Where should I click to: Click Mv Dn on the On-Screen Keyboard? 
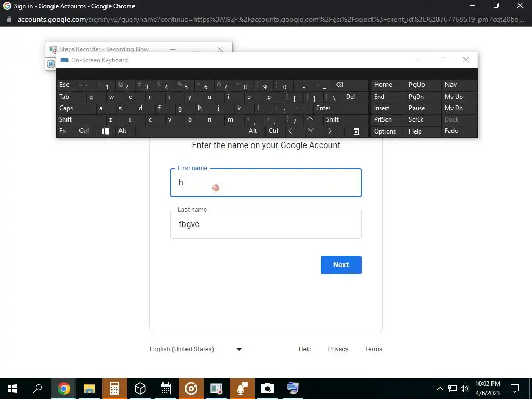pyautogui.click(x=459, y=108)
